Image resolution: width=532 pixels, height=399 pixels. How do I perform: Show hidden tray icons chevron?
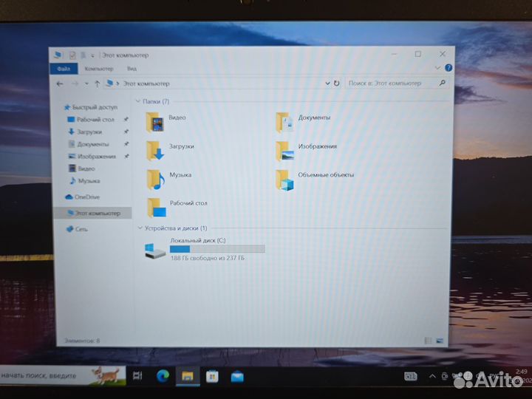click(x=432, y=376)
